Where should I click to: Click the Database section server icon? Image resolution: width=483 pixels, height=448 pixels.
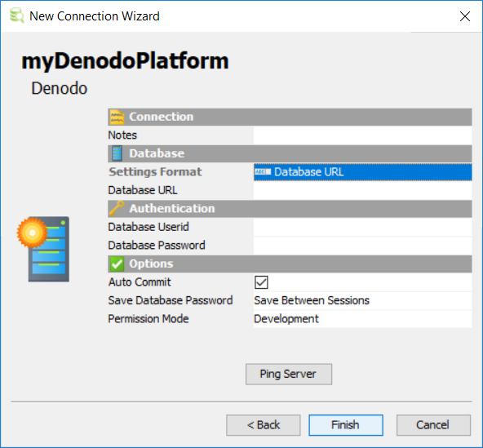tap(117, 153)
